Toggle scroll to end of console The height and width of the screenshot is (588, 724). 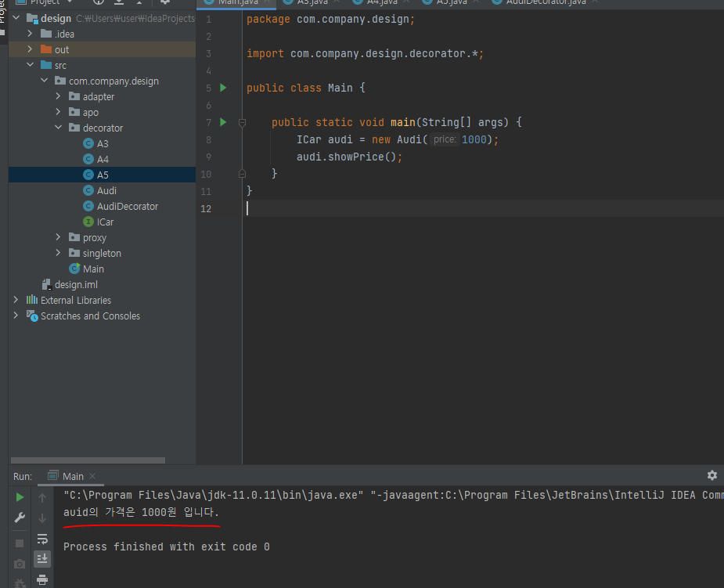[x=42, y=559]
